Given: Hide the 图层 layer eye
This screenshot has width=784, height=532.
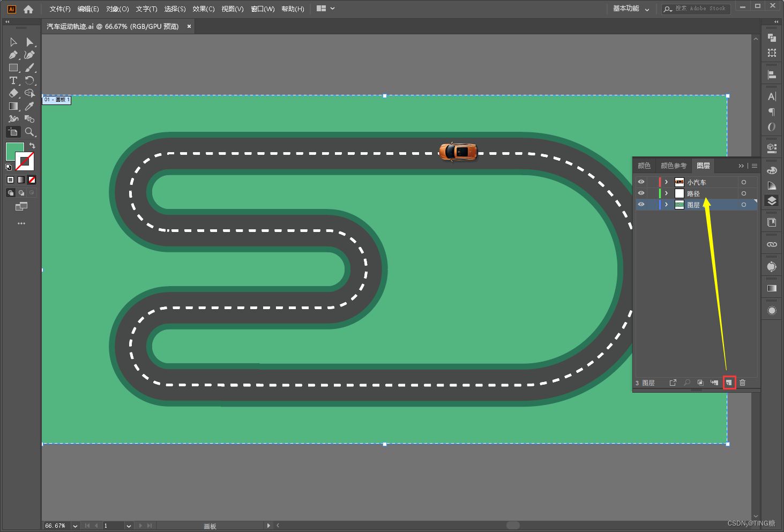Looking at the screenshot, I should (x=641, y=205).
